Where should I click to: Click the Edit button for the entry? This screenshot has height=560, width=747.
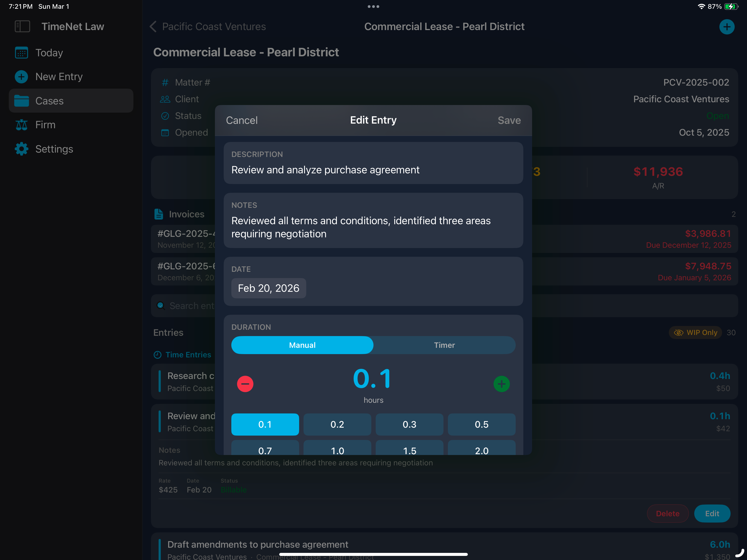tap(712, 514)
